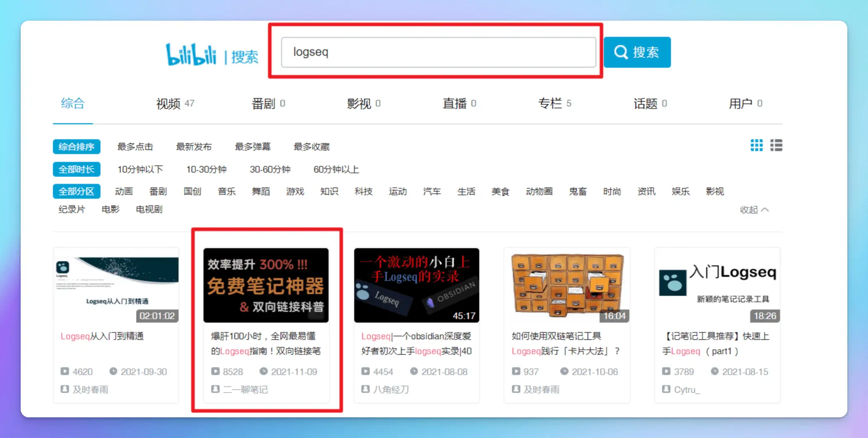Filter by 资讯 category
Viewport: 868px width, 438px height.
tap(646, 191)
